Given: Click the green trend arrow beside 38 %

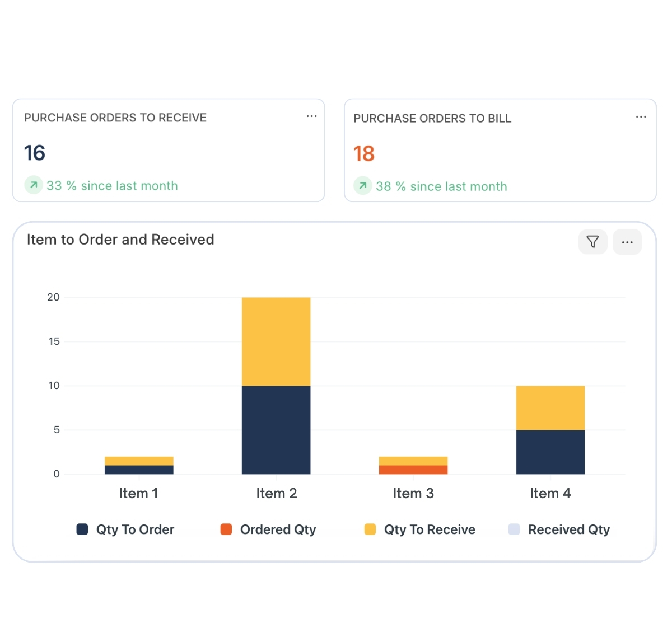Looking at the screenshot, I should 363,186.
